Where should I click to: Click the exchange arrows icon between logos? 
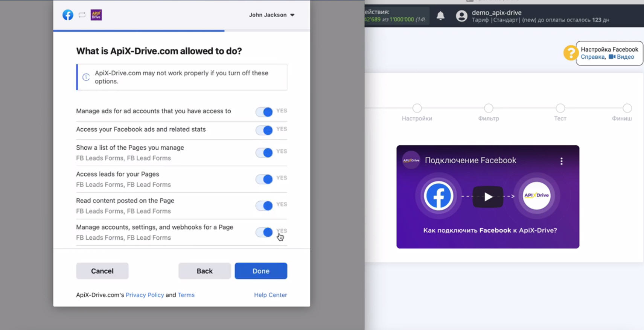[x=82, y=15]
